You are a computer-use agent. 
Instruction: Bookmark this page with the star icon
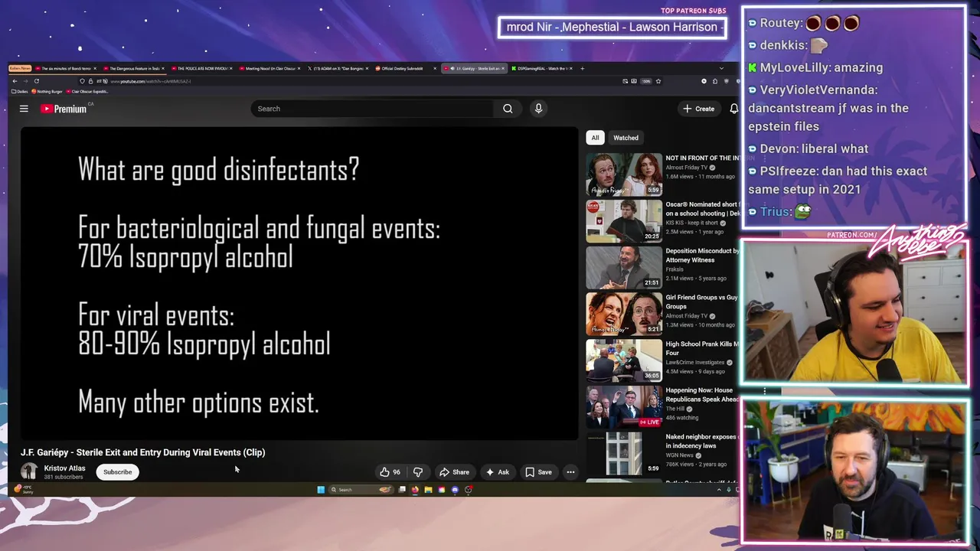point(658,81)
